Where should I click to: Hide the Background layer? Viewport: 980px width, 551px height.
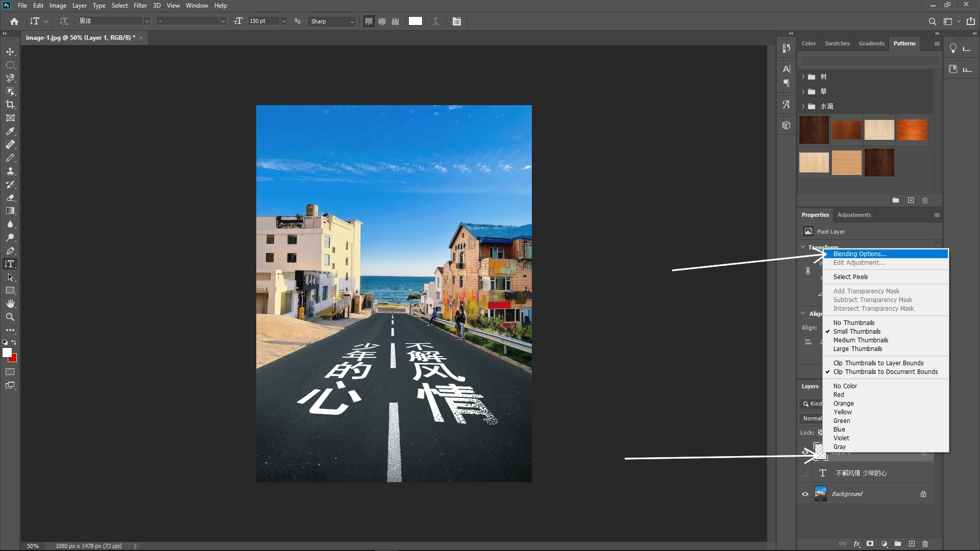[x=804, y=493]
